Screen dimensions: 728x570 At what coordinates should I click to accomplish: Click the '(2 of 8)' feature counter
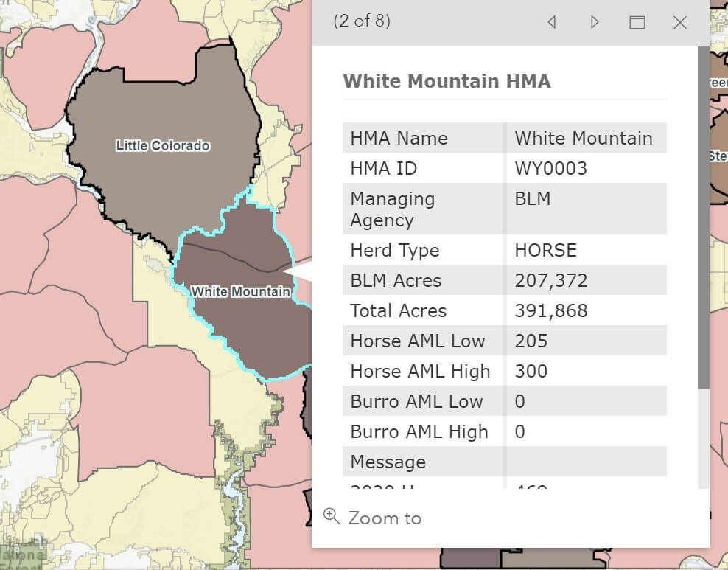click(362, 21)
